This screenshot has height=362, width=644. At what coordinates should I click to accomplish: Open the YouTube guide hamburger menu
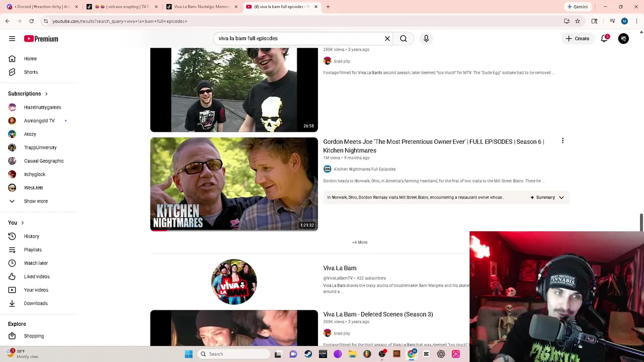click(12, 39)
